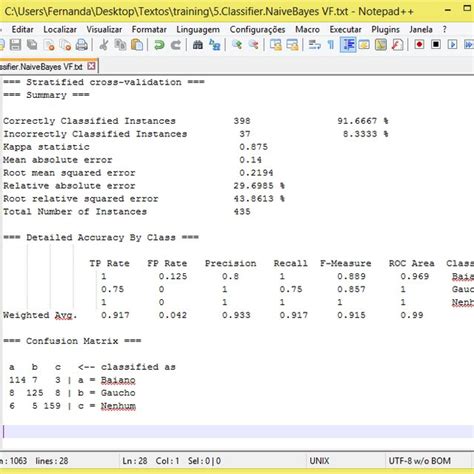Click the green Undo arrow icon
The image size is (474, 474).
point(159,45)
